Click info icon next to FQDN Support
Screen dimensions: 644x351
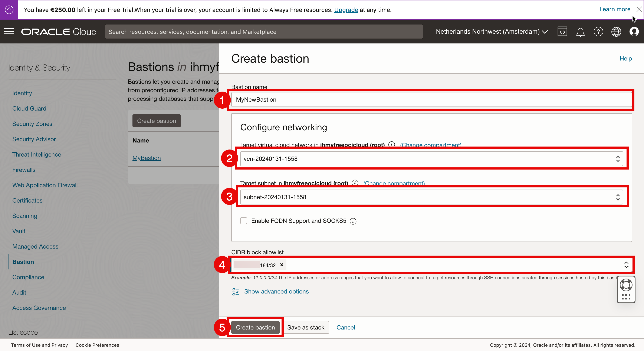pos(353,221)
